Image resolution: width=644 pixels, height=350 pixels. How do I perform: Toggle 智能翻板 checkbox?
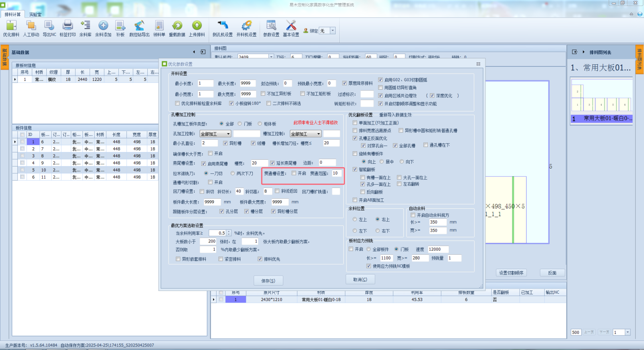coord(355,169)
